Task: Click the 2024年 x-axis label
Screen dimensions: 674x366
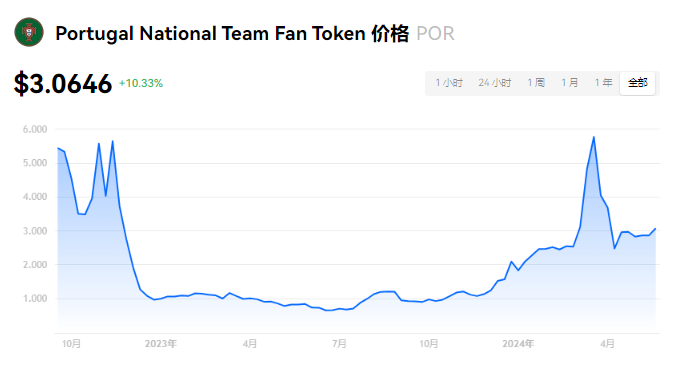Action: point(518,344)
